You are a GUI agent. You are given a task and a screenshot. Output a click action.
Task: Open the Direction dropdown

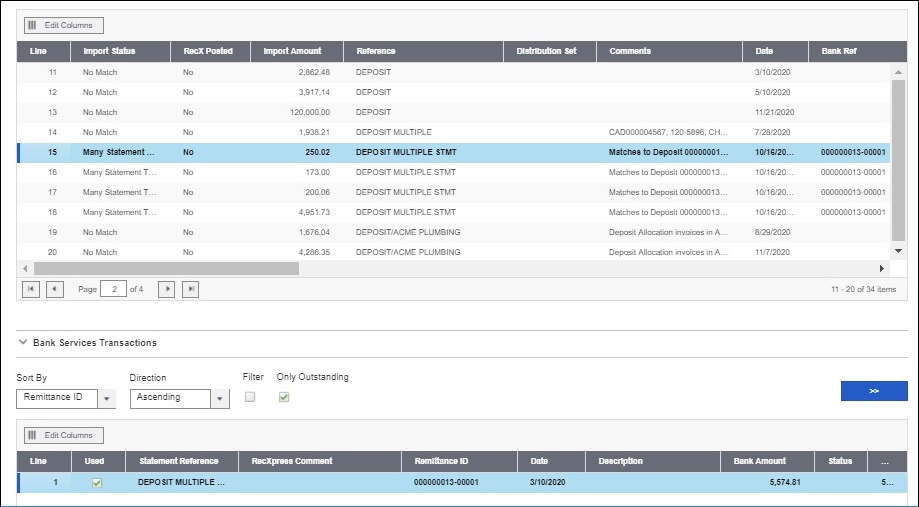(220, 398)
